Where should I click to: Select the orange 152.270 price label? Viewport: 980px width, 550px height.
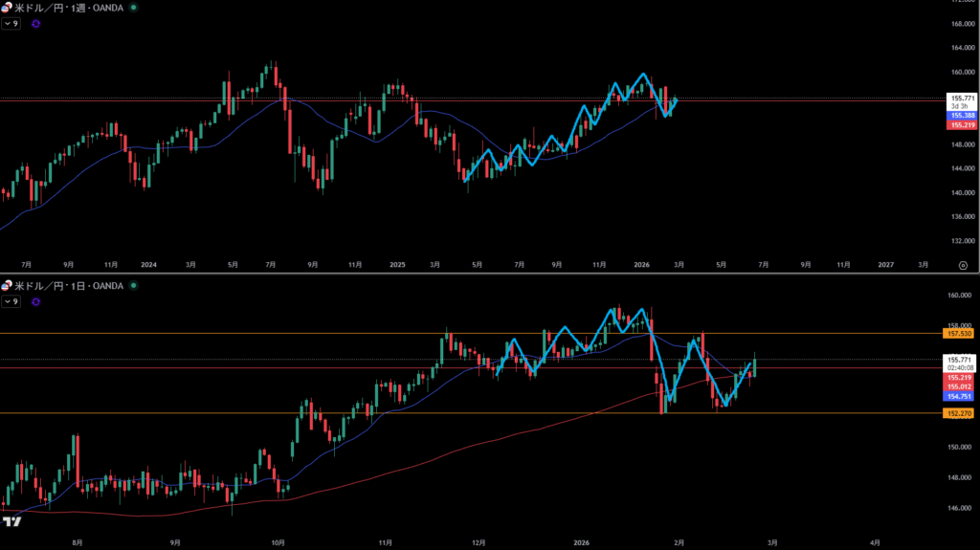(959, 413)
